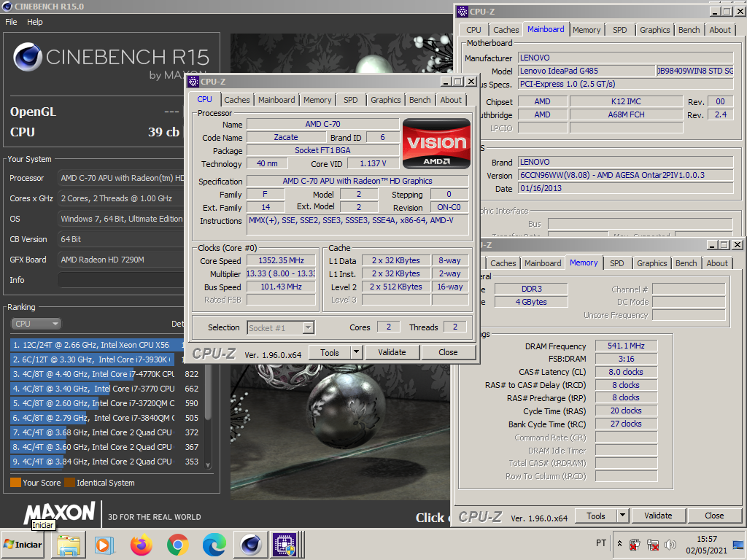
Task: Select ranking entry Intel Core i7-3770
Action: [x=105, y=389]
